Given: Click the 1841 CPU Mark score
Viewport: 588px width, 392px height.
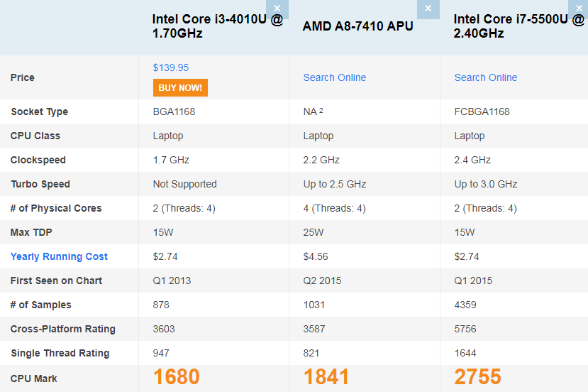Looking at the screenshot, I should [x=327, y=376].
